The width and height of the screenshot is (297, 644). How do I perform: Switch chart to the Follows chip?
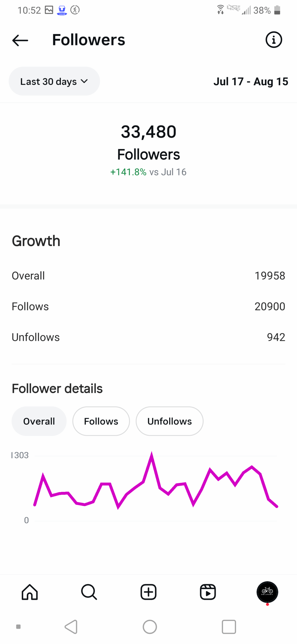tap(101, 421)
